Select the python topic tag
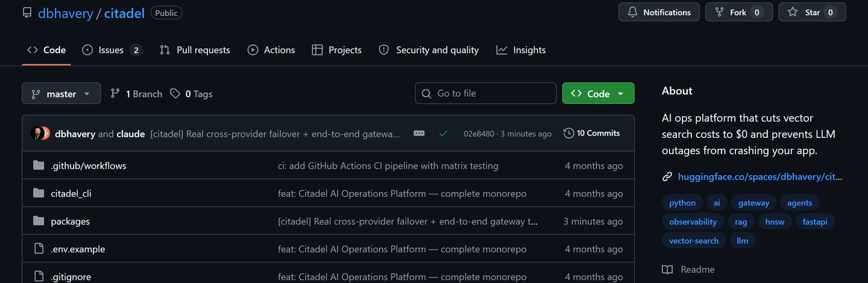 [682, 203]
